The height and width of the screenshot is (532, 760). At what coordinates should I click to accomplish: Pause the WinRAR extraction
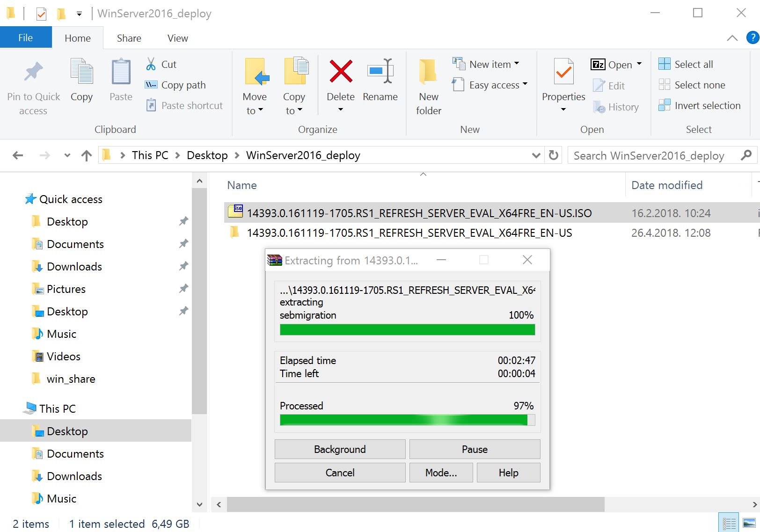pyautogui.click(x=474, y=449)
